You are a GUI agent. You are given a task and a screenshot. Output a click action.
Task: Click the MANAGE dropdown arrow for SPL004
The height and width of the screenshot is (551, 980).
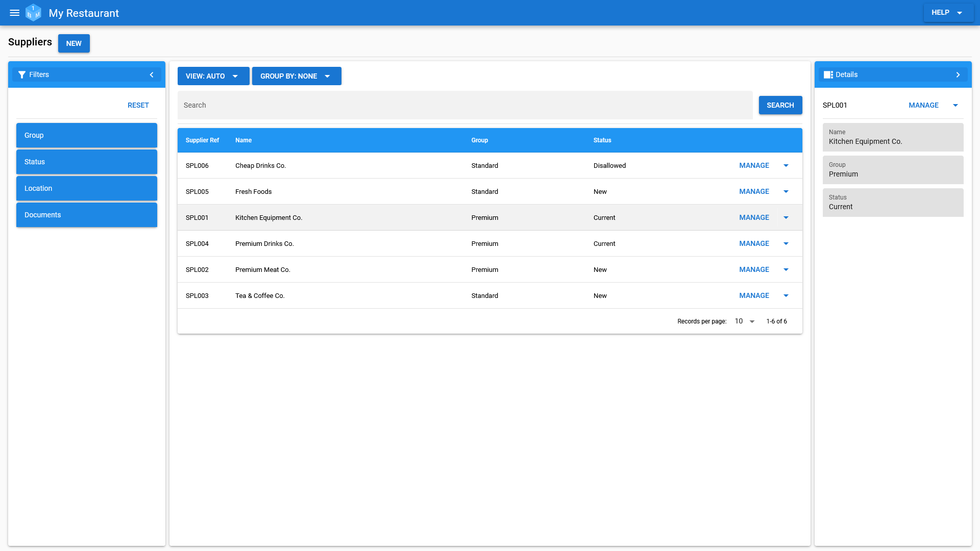coord(786,243)
